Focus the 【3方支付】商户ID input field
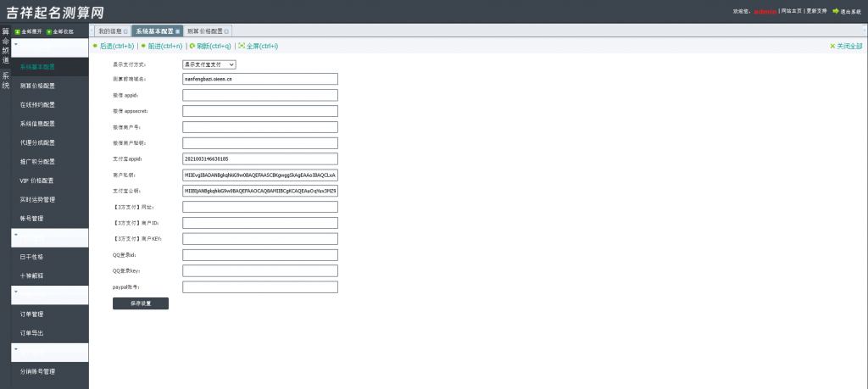 click(260, 223)
